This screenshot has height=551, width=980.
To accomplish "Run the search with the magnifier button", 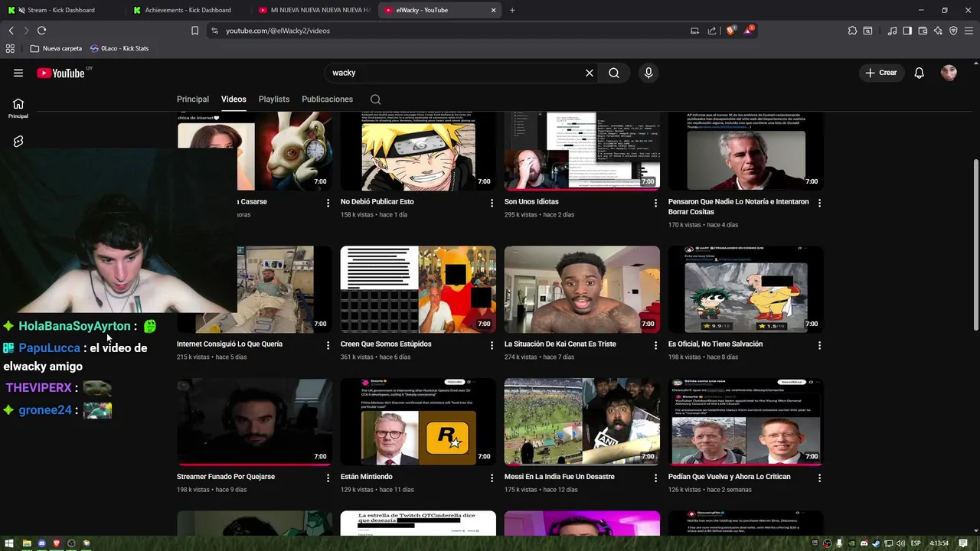I will (x=614, y=73).
